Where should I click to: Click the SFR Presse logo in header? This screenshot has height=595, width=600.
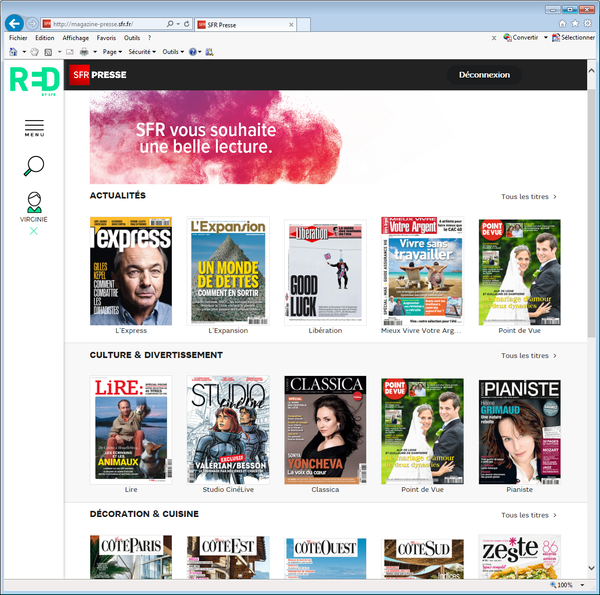click(x=98, y=75)
